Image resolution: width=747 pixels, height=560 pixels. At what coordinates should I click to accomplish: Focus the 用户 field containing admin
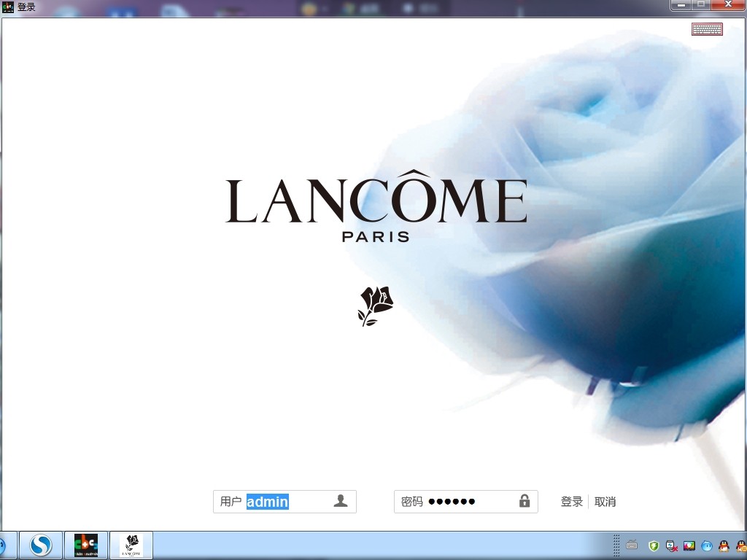[x=285, y=502]
